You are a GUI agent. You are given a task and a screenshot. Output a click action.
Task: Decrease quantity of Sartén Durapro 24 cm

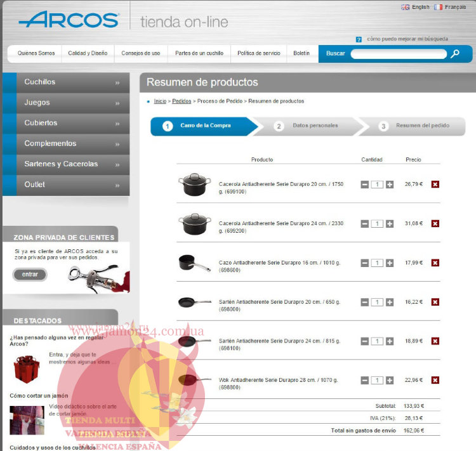pos(364,341)
